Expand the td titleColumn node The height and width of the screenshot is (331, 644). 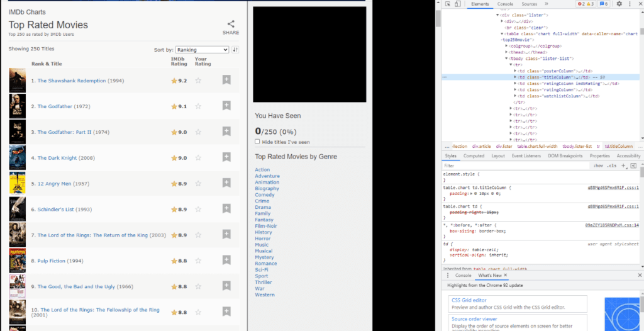click(x=515, y=77)
